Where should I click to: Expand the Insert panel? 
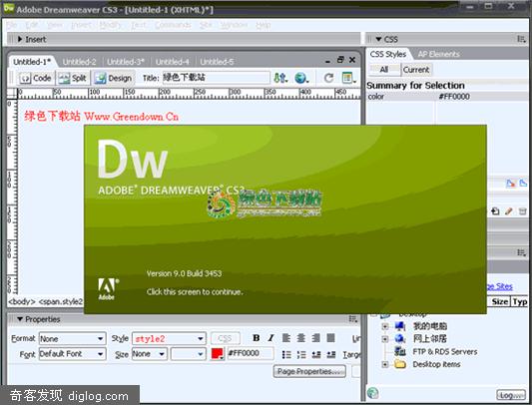point(20,39)
